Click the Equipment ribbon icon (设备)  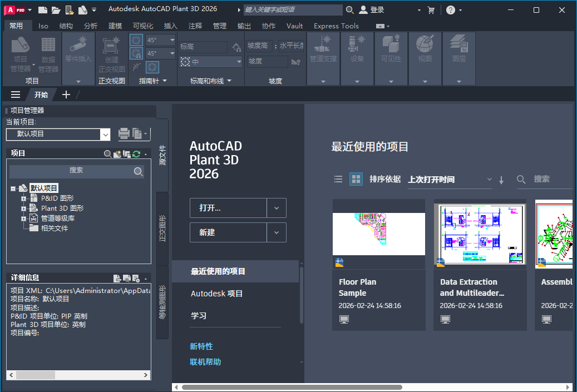click(x=357, y=49)
